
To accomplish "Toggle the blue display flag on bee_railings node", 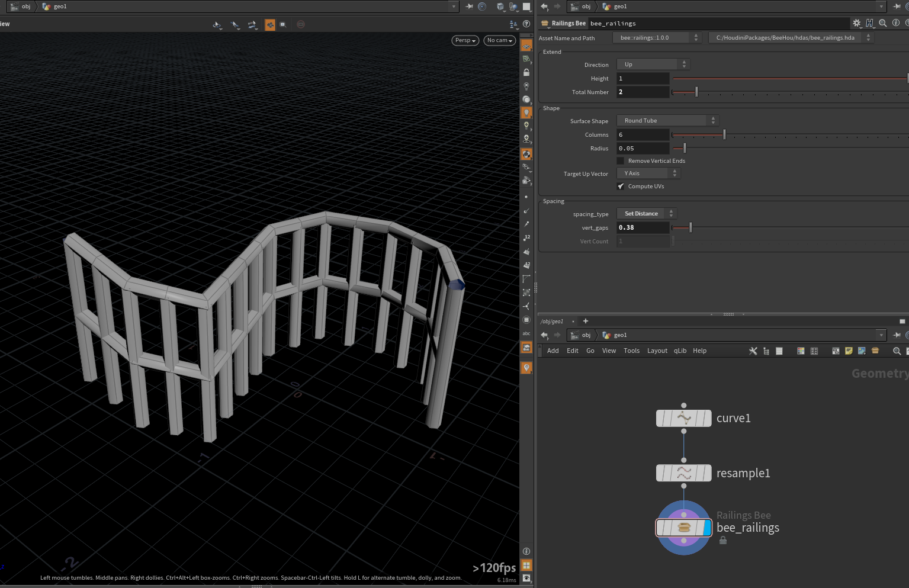I will coord(707,528).
